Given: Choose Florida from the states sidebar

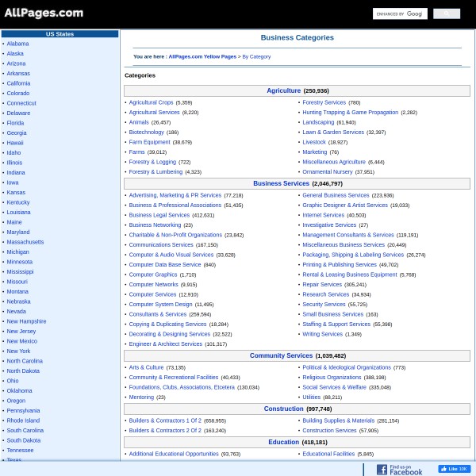Looking at the screenshot, I should (15, 123).
